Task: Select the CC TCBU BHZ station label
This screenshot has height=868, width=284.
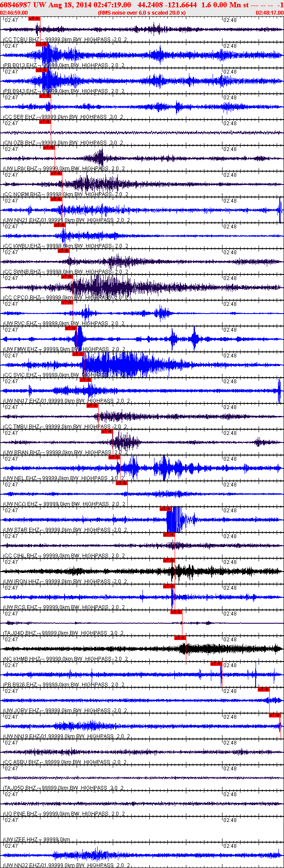Action: point(22,40)
